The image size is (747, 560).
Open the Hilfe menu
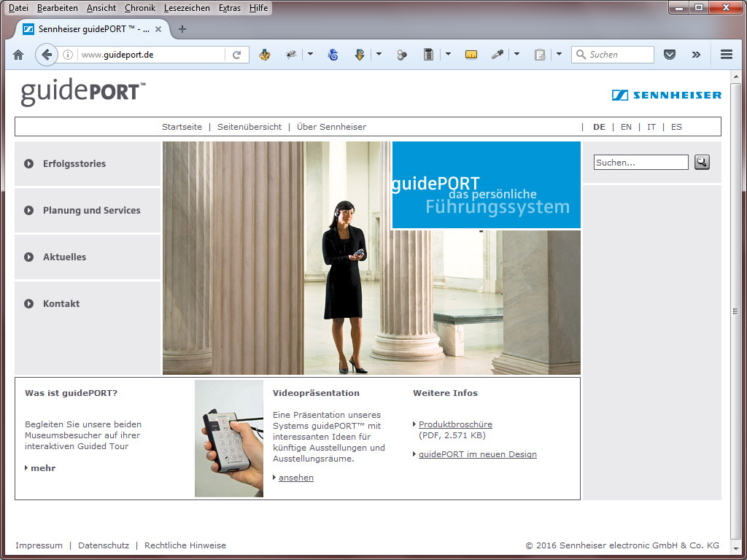point(258,8)
